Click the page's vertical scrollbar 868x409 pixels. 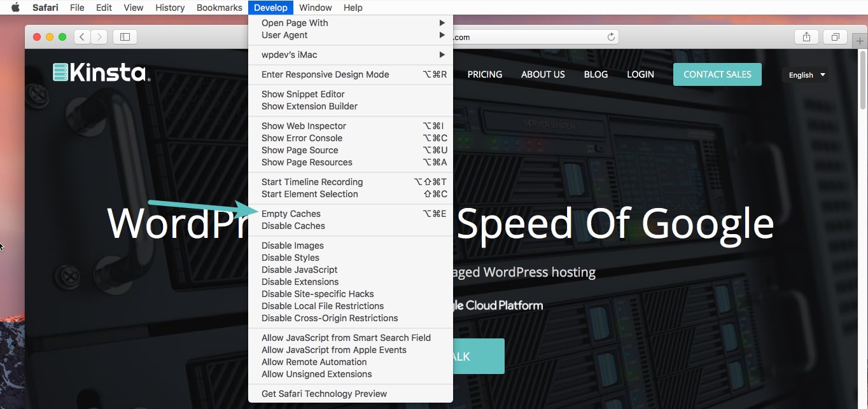pyautogui.click(x=863, y=81)
